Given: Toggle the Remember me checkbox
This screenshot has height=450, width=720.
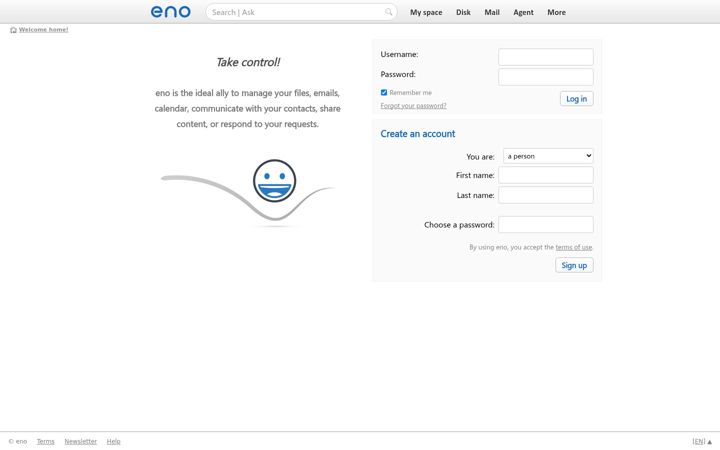Looking at the screenshot, I should 384,92.
